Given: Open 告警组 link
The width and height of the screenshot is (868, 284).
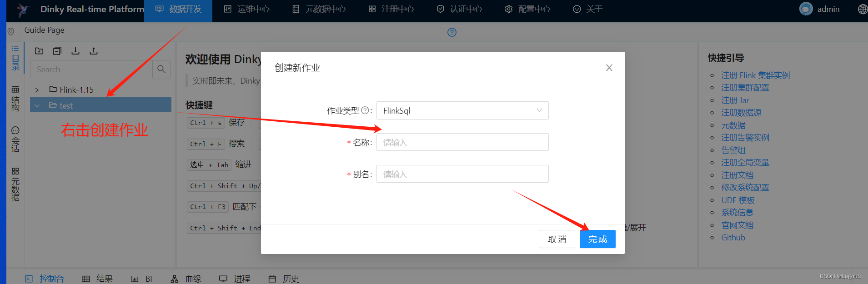Looking at the screenshot, I should (733, 150).
